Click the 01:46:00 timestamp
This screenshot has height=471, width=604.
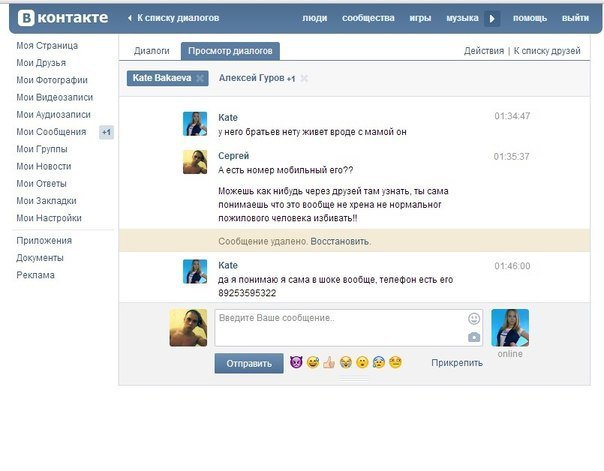coord(512,266)
